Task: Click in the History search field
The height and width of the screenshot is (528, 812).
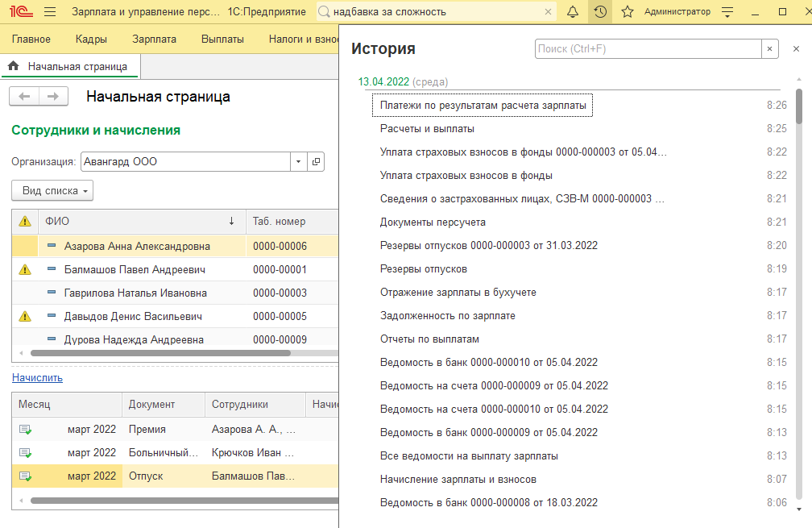Action: pyautogui.click(x=648, y=49)
